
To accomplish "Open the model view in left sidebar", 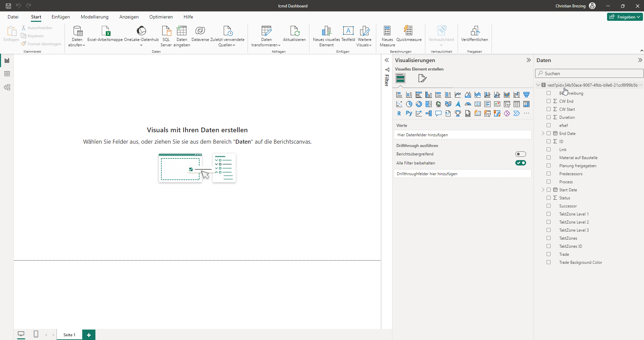I will click(7, 87).
